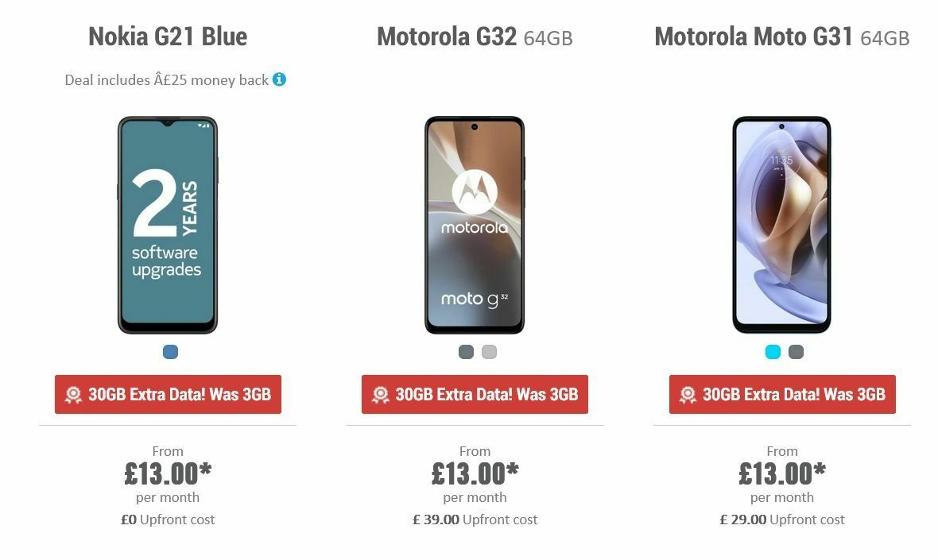
Task: Select the dark grey swatch for Motorola G32
Action: [465, 351]
